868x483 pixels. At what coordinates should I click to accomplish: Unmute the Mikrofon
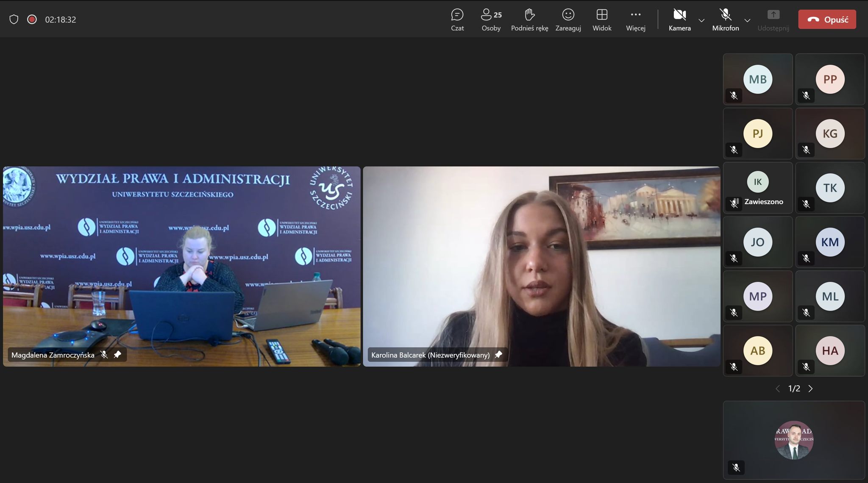click(x=725, y=19)
